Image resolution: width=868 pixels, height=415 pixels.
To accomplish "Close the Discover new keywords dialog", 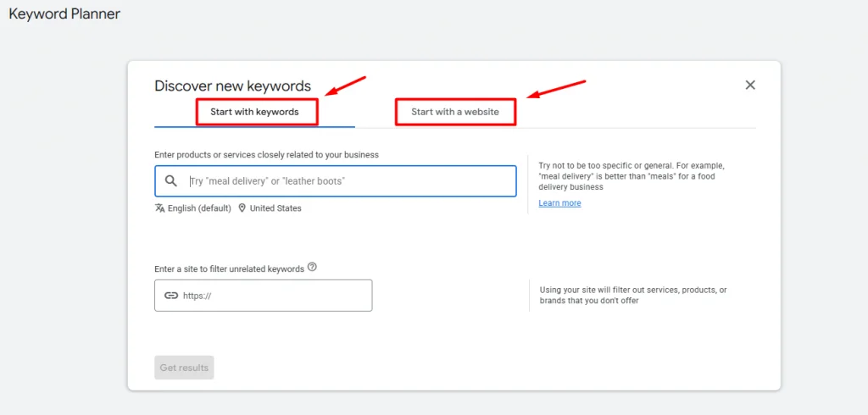I will [750, 86].
